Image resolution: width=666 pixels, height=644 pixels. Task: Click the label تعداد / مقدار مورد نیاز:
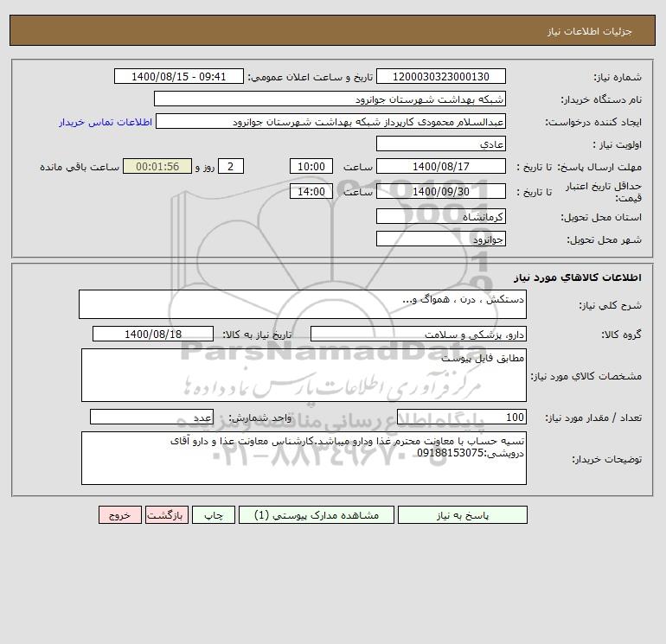[593, 418]
